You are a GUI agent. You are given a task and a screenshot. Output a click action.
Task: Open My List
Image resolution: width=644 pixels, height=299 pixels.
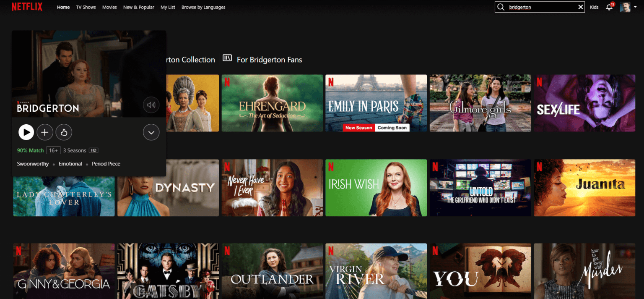coord(168,7)
